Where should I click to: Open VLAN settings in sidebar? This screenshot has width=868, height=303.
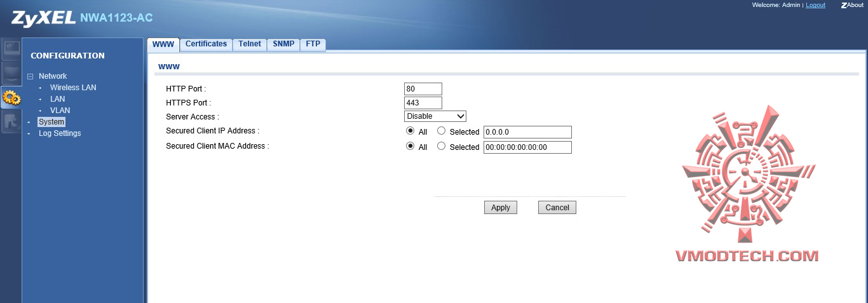[x=60, y=111]
